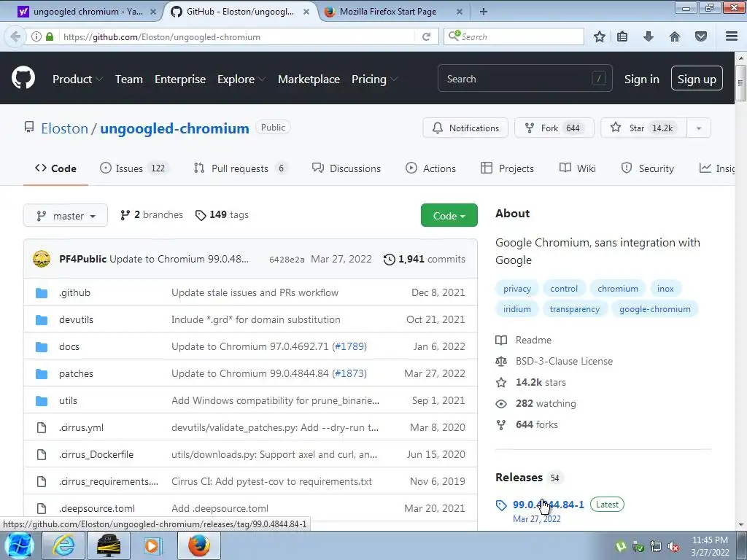Click the Firefox Search box

tap(514, 36)
